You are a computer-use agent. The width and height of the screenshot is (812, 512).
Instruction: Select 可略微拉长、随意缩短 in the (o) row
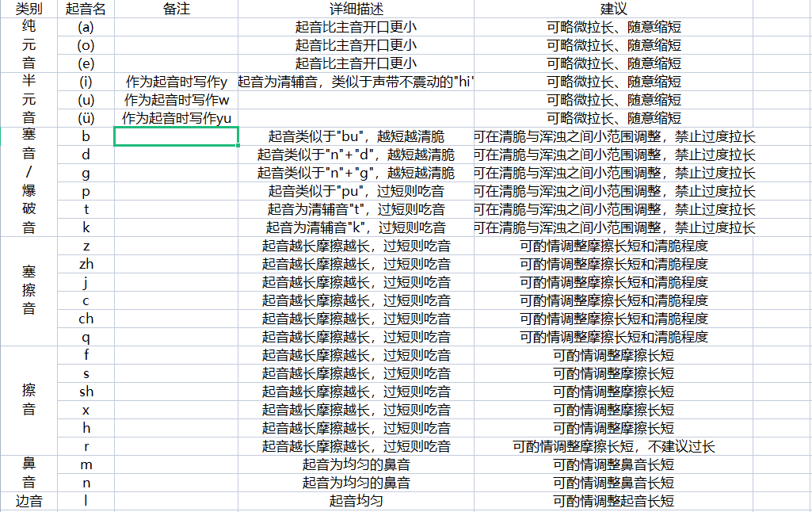[x=613, y=45]
